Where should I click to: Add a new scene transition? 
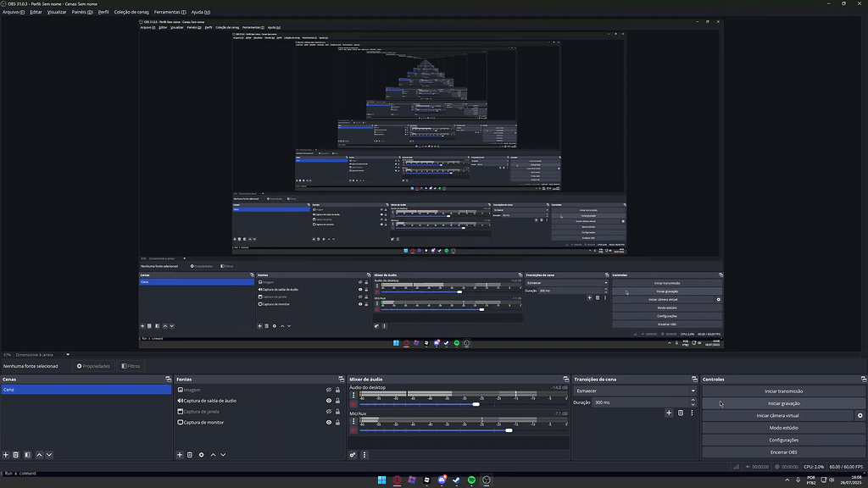click(x=669, y=413)
